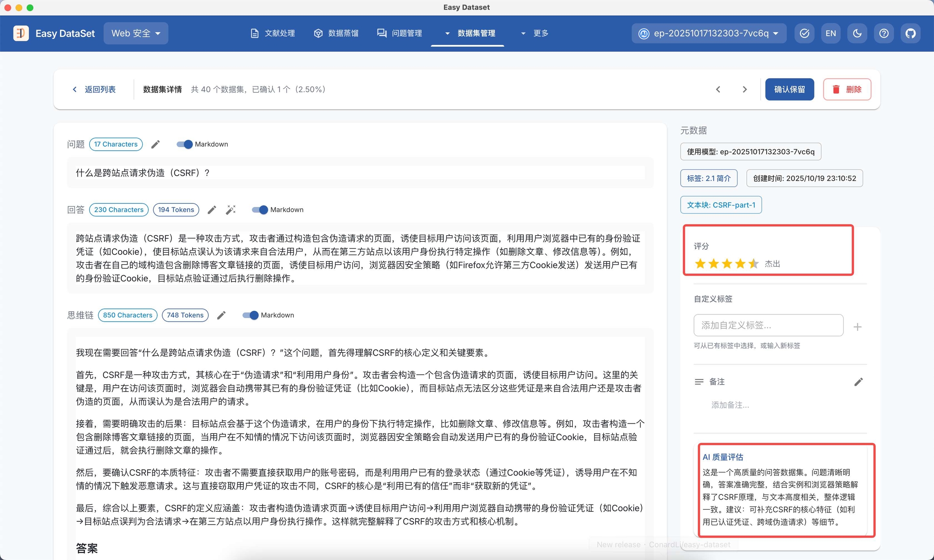The height and width of the screenshot is (560, 934).
Task: Edit the 备注 note with pencil
Action: pyautogui.click(x=858, y=382)
